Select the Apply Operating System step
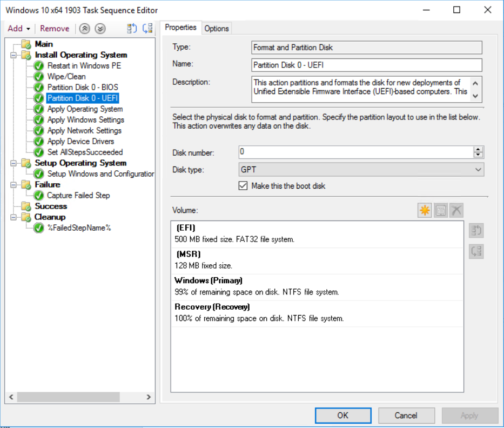Image resolution: width=504 pixels, height=428 pixels. (85, 109)
